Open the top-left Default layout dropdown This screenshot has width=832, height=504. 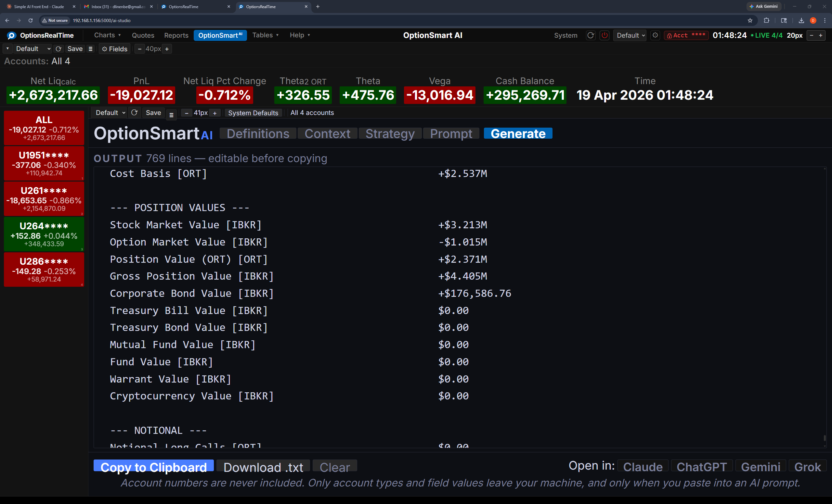tap(33, 49)
